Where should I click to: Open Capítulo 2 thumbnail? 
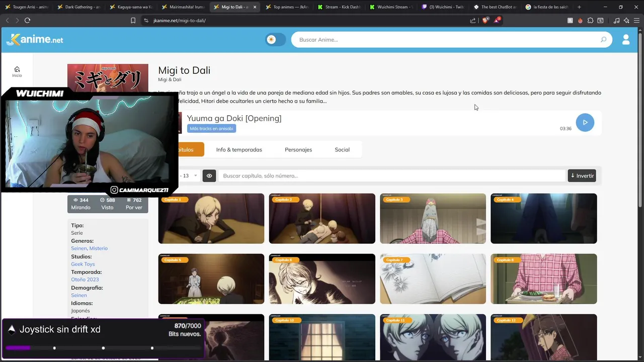point(322,219)
